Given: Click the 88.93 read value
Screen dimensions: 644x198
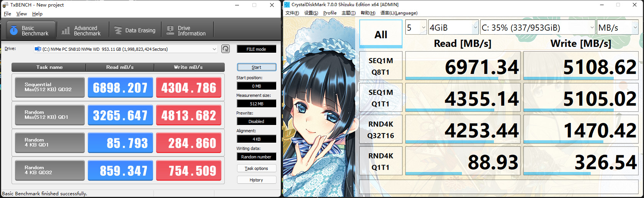Looking at the screenshot, I should pyautogui.click(x=463, y=161).
